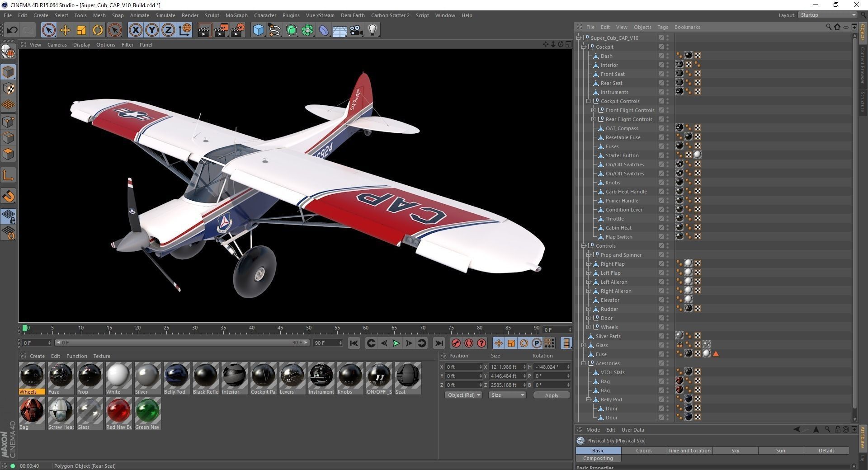Open the Sculpt menu

212,15
